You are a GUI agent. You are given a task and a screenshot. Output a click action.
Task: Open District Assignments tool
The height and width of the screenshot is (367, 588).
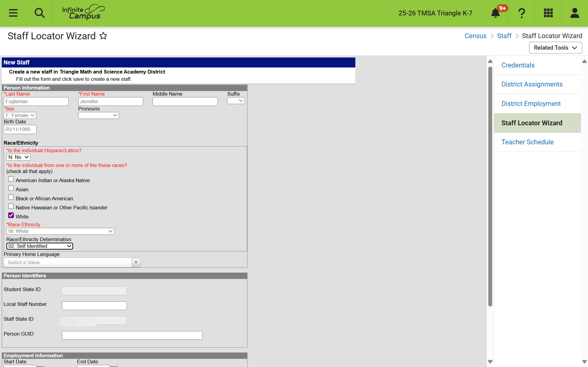[x=532, y=84]
